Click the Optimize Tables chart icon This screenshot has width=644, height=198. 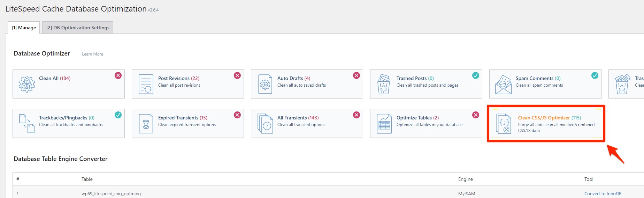click(x=384, y=124)
